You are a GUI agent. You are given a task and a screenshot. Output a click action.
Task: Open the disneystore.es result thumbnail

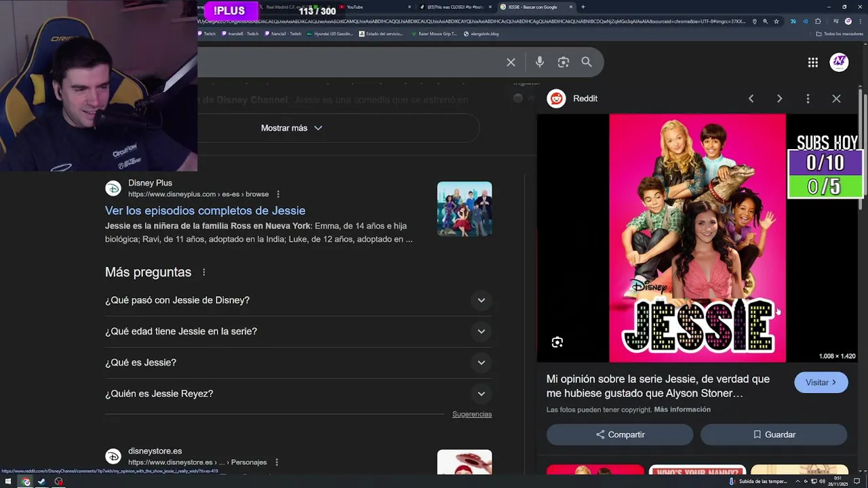pos(465,462)
